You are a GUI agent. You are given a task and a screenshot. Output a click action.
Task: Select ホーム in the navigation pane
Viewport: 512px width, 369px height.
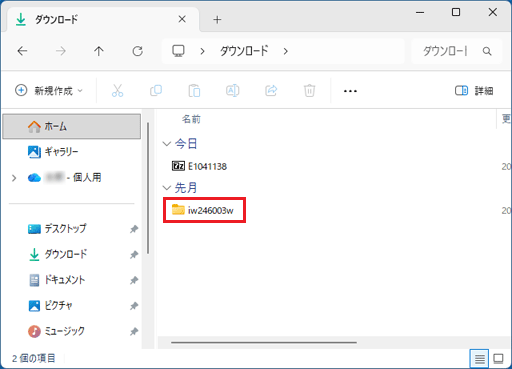[72, 126]
